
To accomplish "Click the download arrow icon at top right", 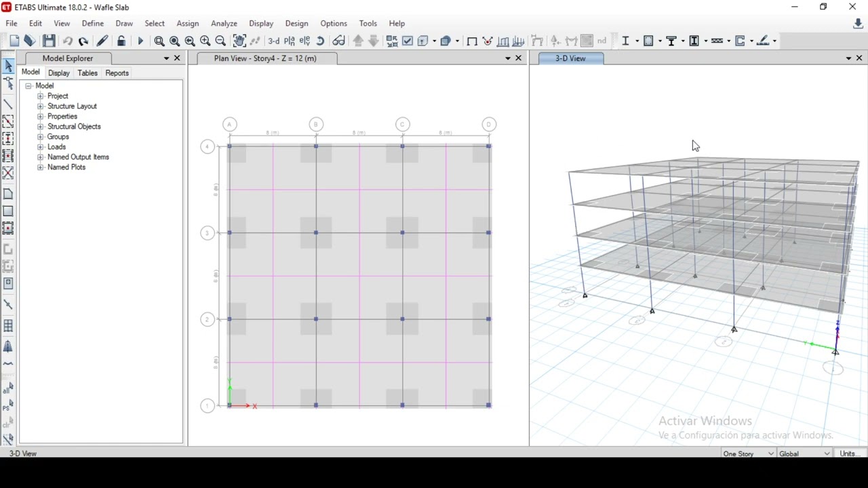I will (x=858, y=23).
